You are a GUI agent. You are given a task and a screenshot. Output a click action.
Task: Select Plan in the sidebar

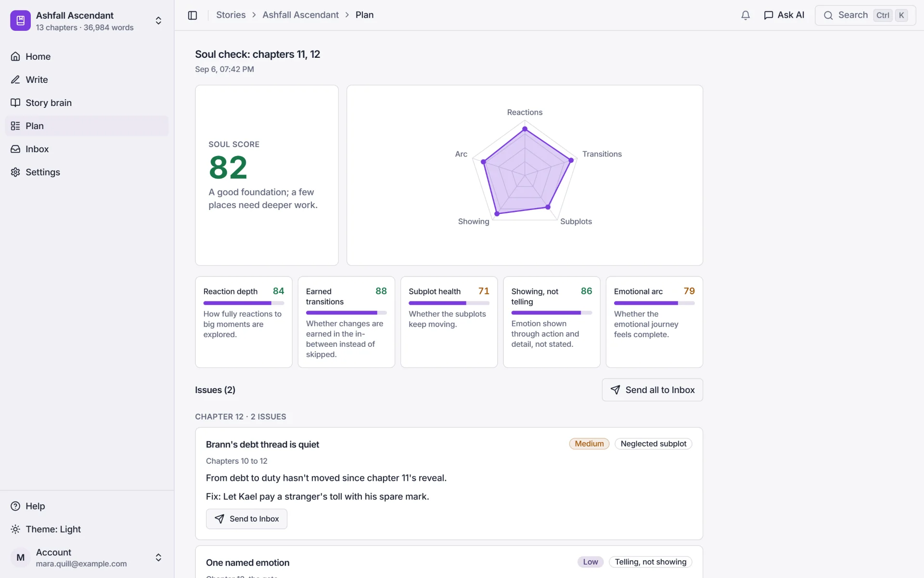click(87, 126)
